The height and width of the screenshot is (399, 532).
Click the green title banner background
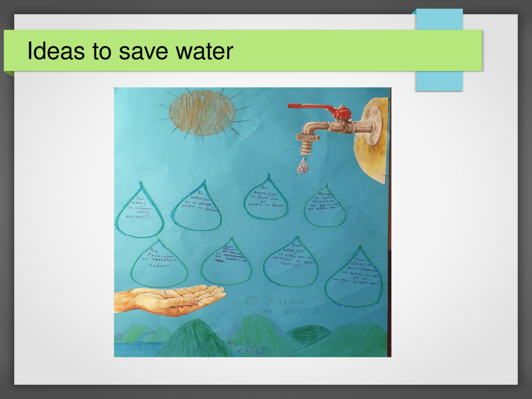[243, 51]
